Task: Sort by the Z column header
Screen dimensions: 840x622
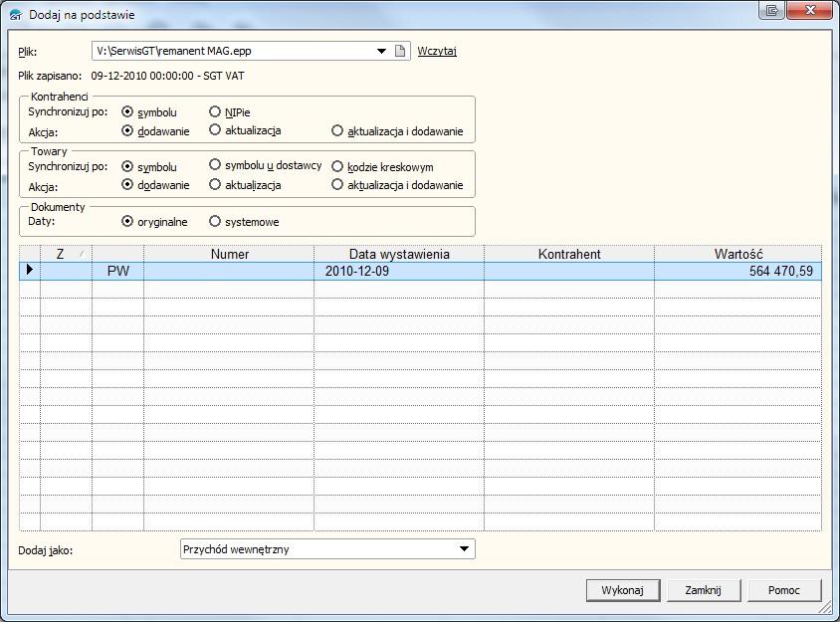Action: click(x=66, y=254)
